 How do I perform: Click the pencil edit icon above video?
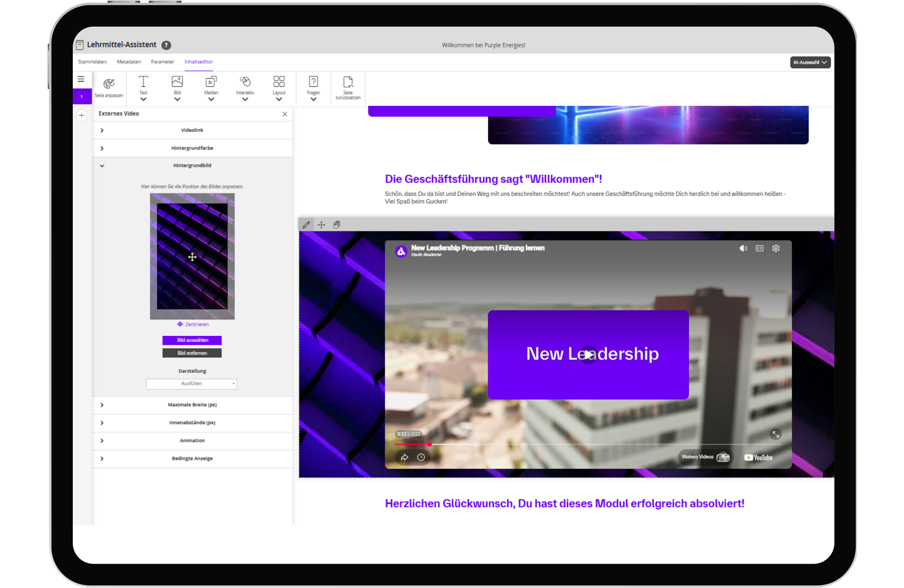(x=306, y=225)
